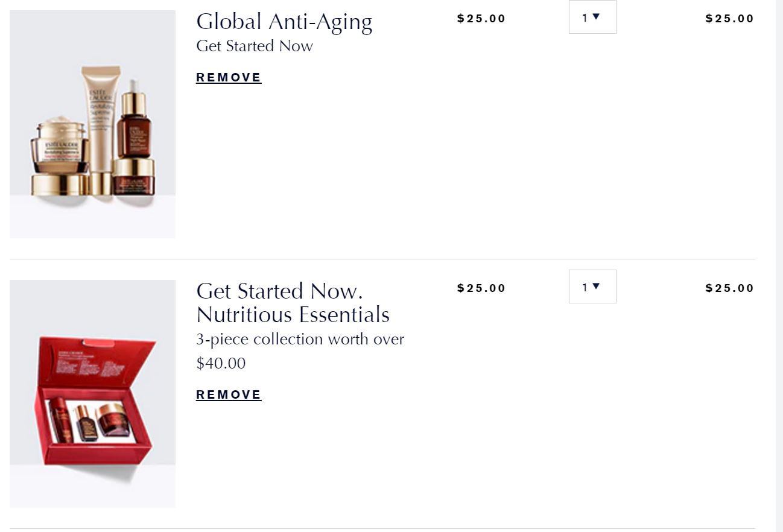Click the red jar inside the gift box
The height and width of the screenshot is (532, 783).
click(110, 419)
